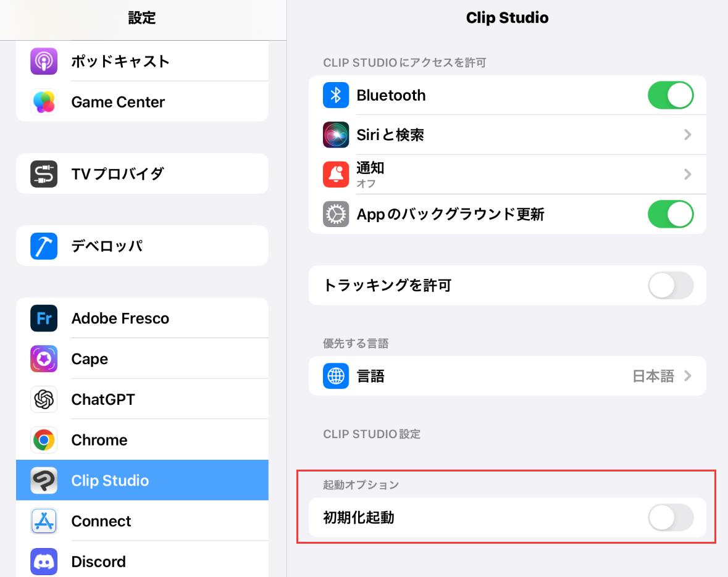728x577 pixels.
Task: Open the Siriと検索 row
Action: [508, 135]
